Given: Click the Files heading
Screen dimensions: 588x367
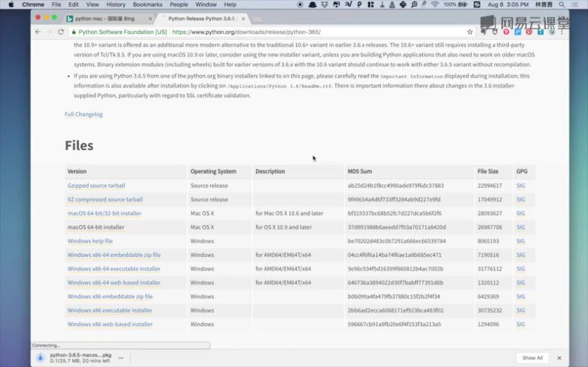Looking at the screenshot, I should coord(79,145).
